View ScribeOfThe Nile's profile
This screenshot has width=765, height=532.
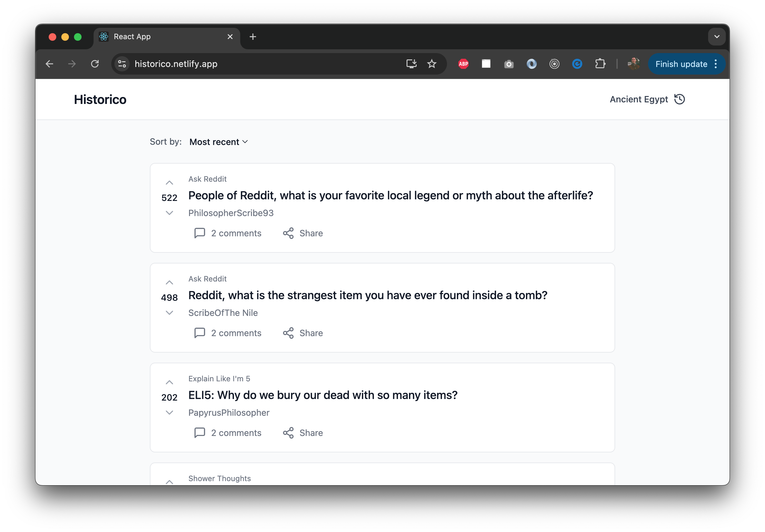pyautogui.click(x=223, y=313)
